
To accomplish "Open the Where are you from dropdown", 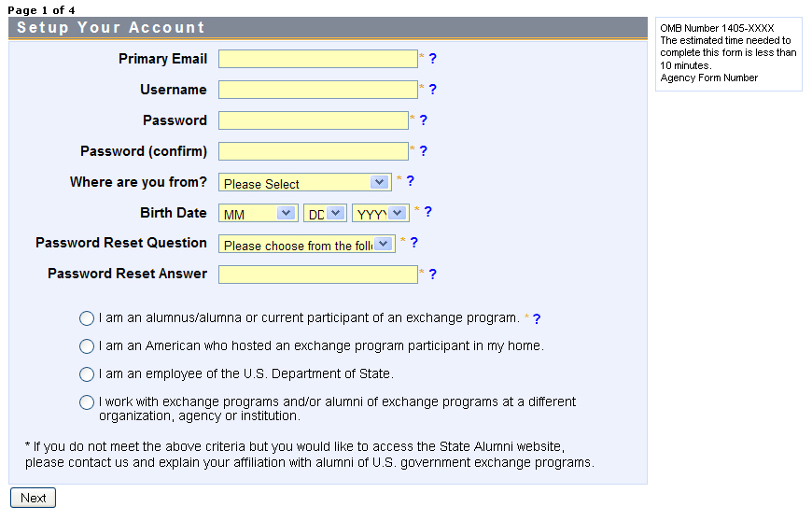I will pos(304,182).
